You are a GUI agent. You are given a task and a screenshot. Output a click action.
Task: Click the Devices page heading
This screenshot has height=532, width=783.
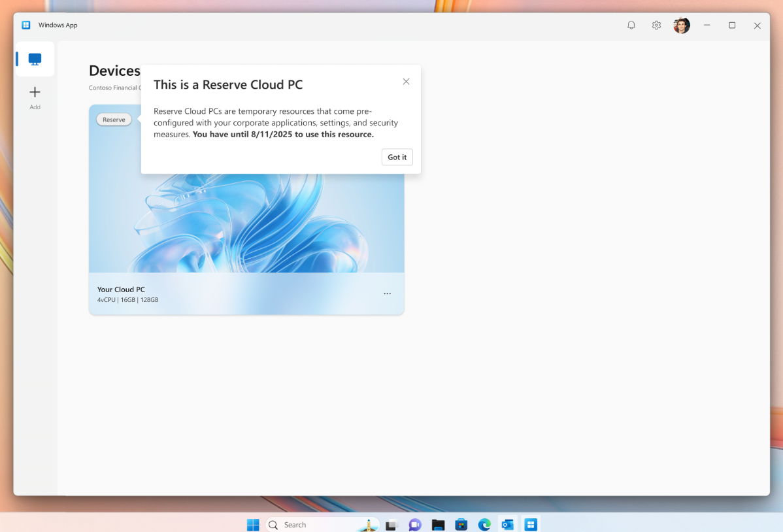tap(114, 71)
